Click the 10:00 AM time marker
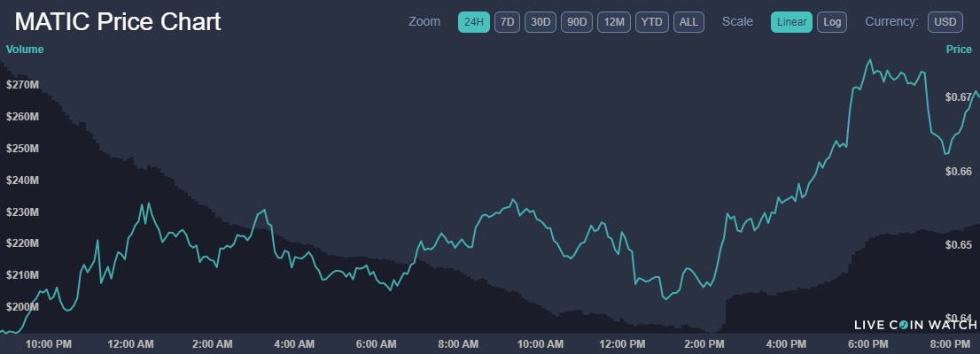The width and height of the screenshot is (980, 354). [541, 343]
